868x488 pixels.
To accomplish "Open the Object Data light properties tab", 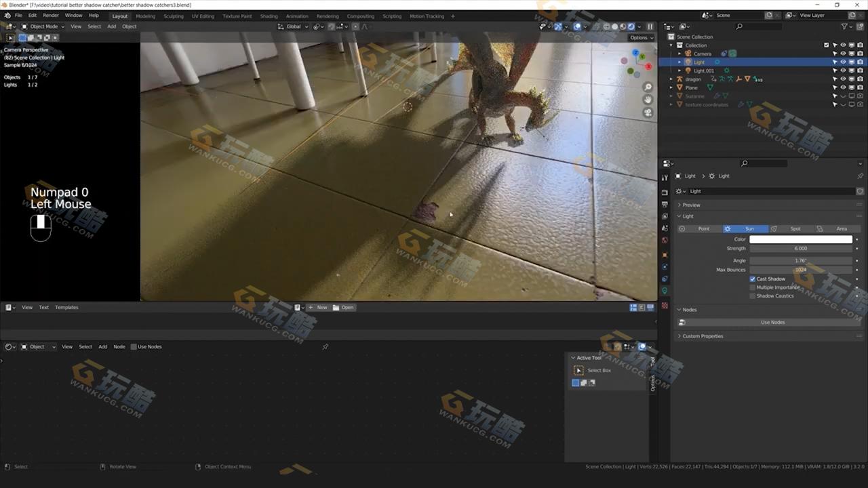I will pos(665,291).
